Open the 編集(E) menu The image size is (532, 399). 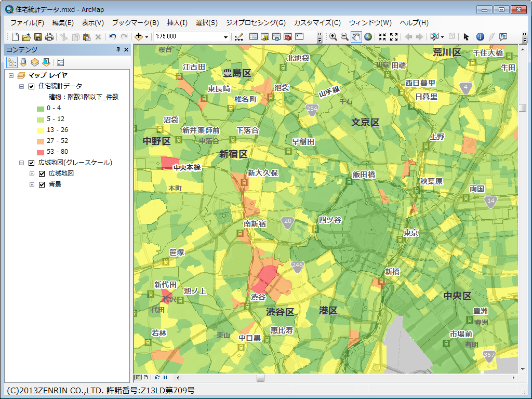pos(63,23)
